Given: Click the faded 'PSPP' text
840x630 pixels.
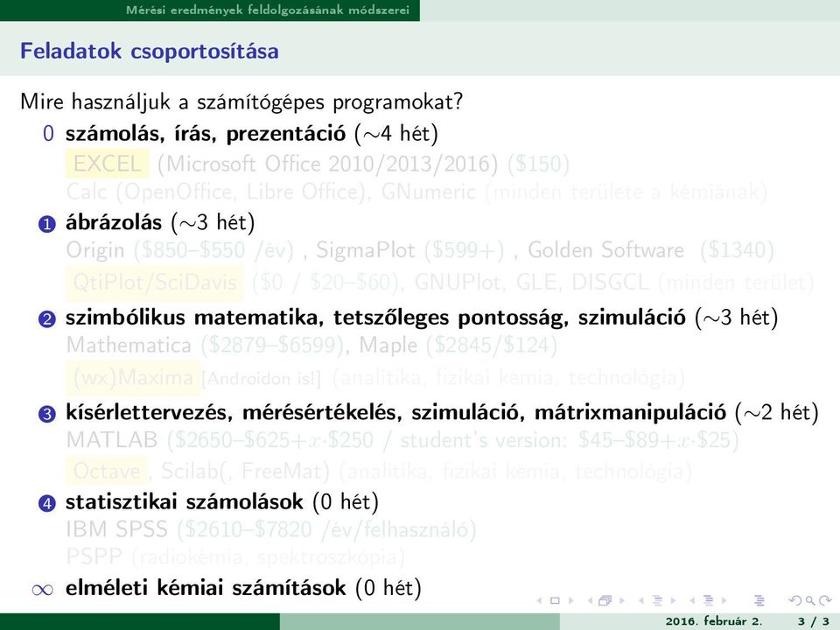Looking at the screenshot, I should click(94, 556).
